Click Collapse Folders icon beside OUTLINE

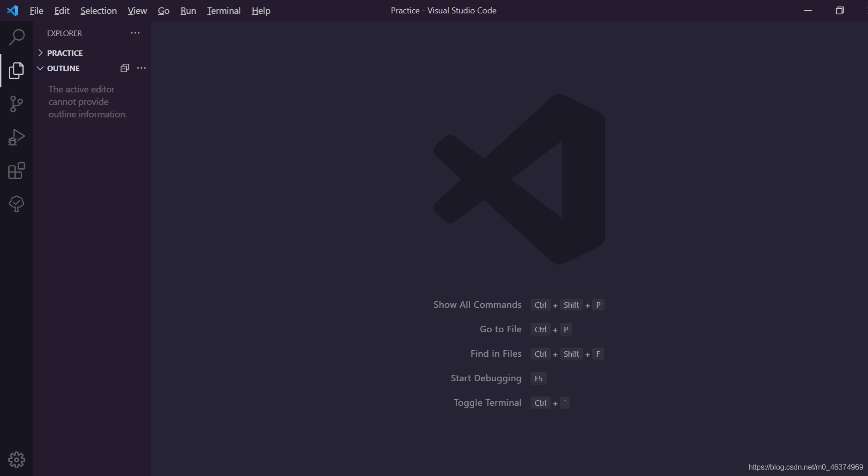(x=124, y=68)
